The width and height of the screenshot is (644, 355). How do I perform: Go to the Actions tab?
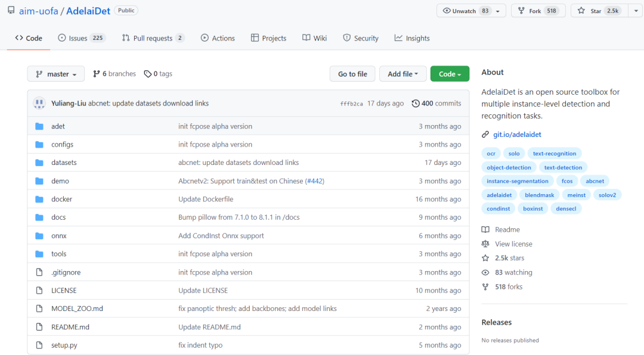218,38
